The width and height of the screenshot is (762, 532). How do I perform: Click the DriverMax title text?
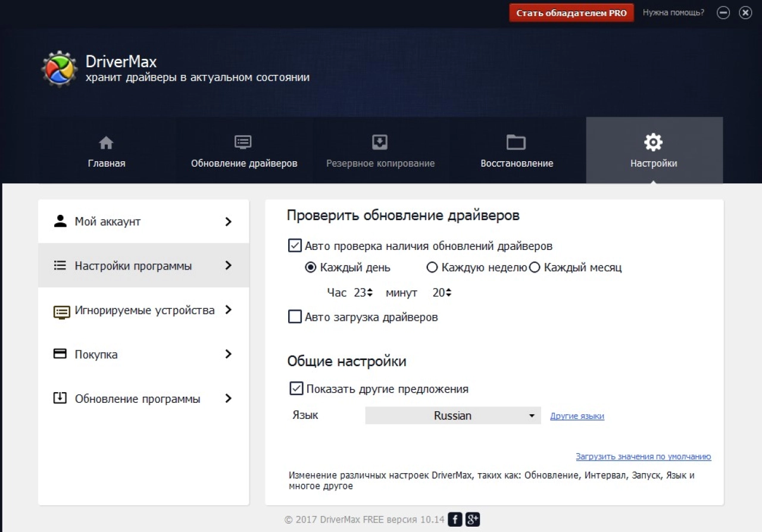[x=121, y=62]
